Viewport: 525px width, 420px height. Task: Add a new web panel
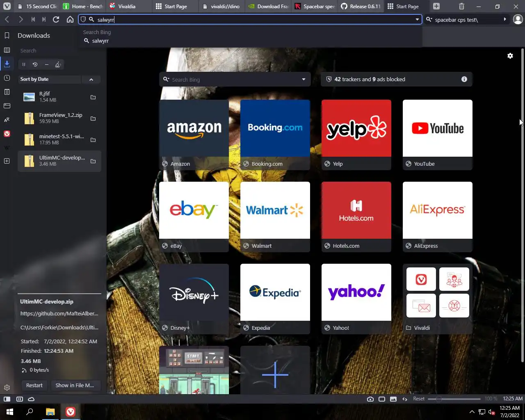tap(7, 161)
